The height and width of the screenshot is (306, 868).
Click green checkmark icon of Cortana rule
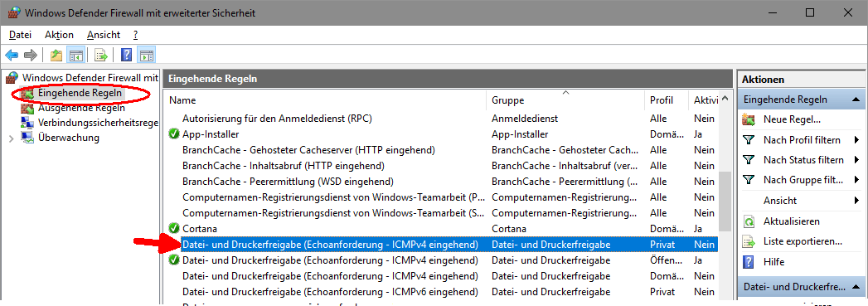pos(174,228)
